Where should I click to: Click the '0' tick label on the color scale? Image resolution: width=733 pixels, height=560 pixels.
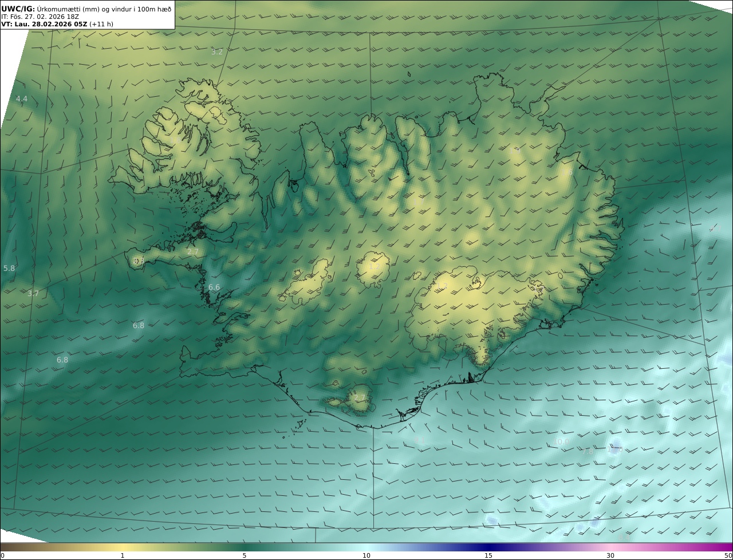point(2,555)
